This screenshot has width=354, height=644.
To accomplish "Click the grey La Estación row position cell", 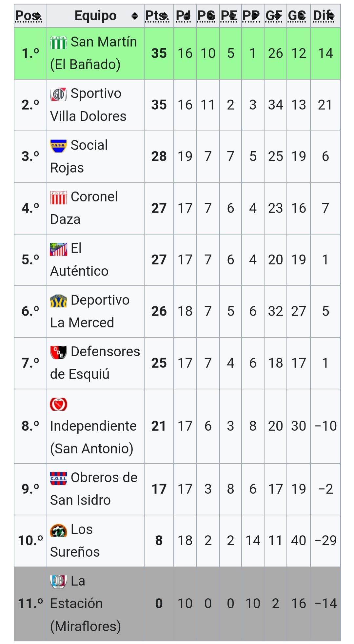I will [x=30, y=604].
